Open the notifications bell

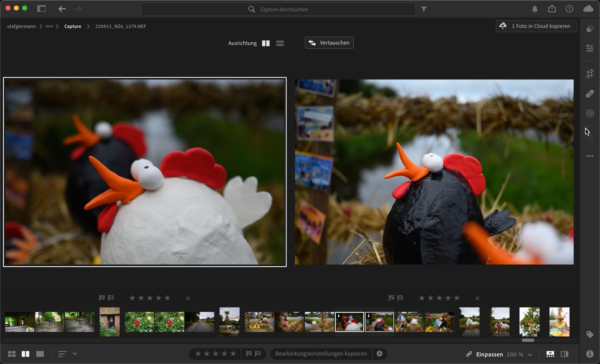coord(535,9)
